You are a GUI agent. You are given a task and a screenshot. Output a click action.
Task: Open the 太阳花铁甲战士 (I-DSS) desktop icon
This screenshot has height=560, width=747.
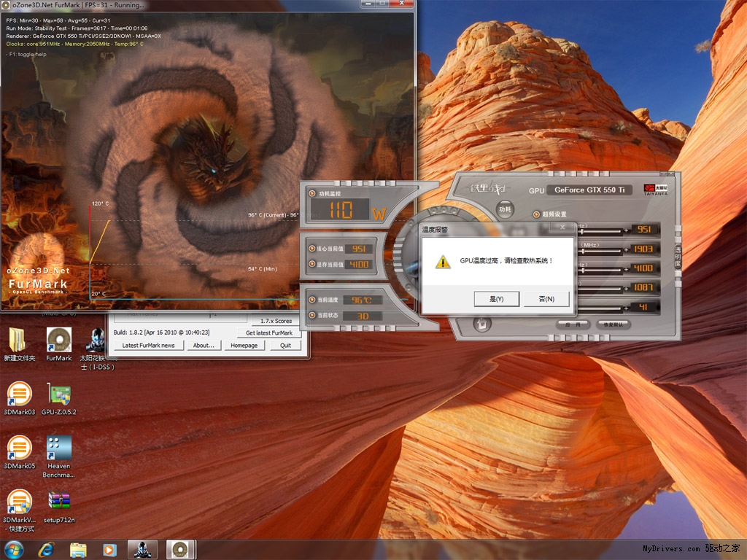pyautogui.click(x=98, y=349)
